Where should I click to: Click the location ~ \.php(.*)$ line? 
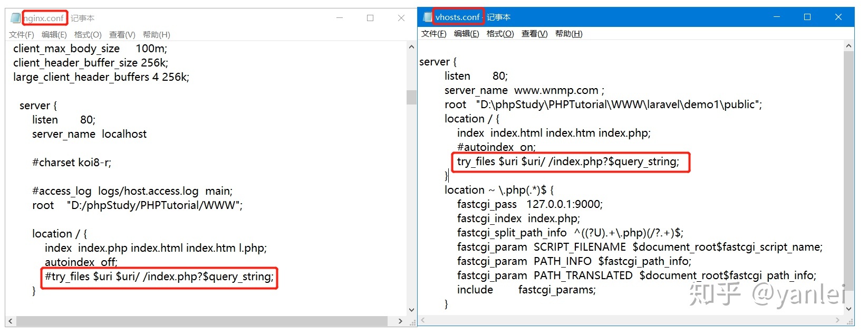(499, 190)
